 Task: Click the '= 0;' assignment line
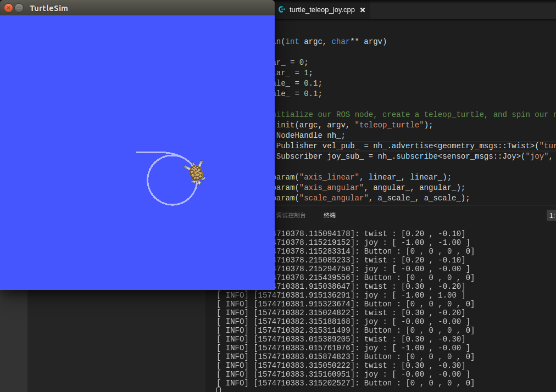click(x=299, y=63)
